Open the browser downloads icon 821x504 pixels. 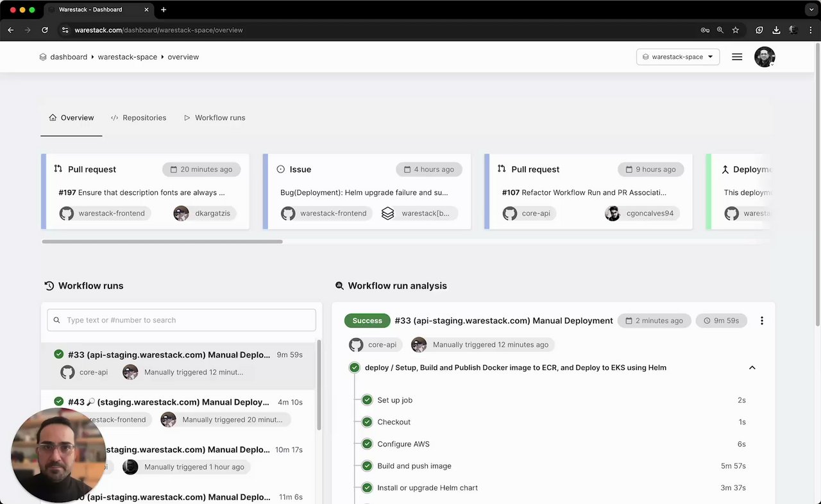776,30
